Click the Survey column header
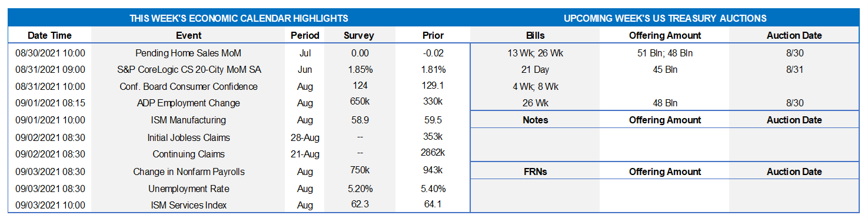Screen dimensions: 868x222 click(x=358, y=35)
